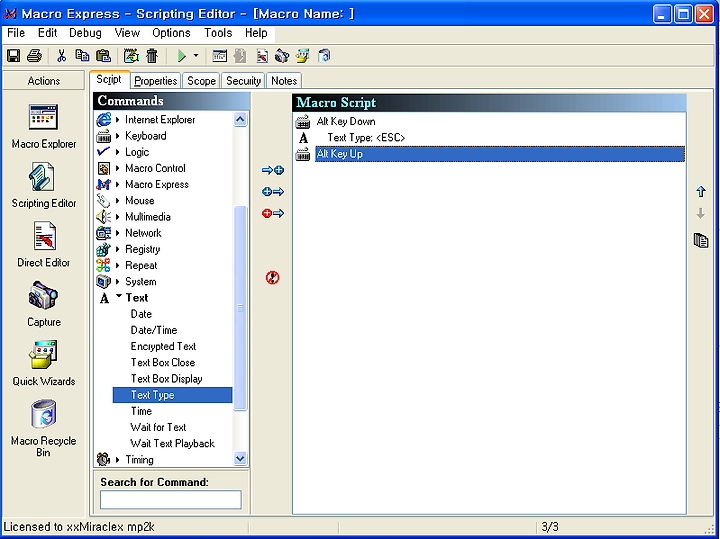Expand the Logic command category

coord(118,152)
